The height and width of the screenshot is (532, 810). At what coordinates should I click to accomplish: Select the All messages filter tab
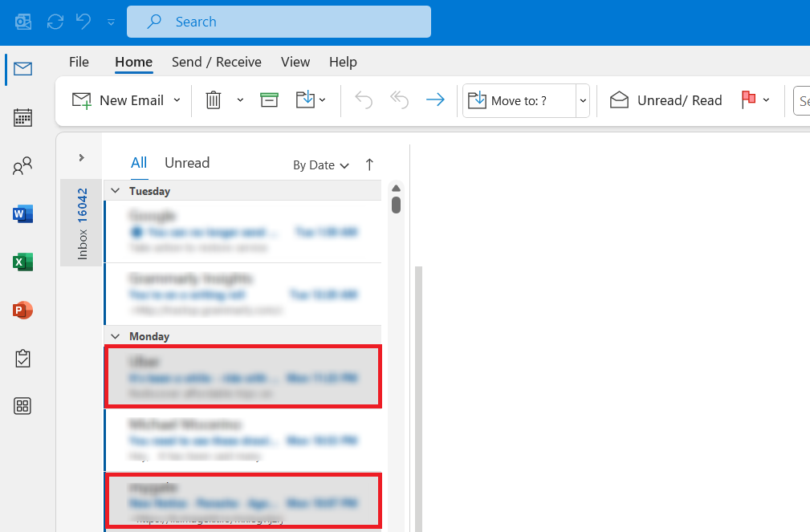(x=139, y=163)
